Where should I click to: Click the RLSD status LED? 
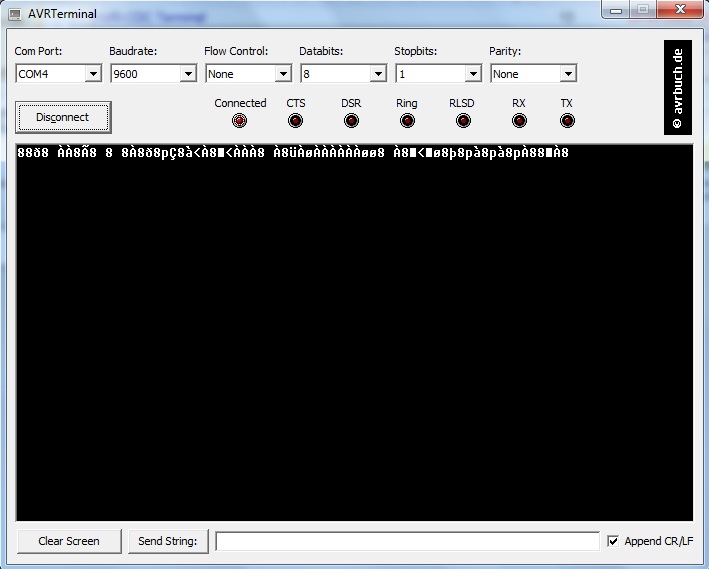tap(463, 120)
